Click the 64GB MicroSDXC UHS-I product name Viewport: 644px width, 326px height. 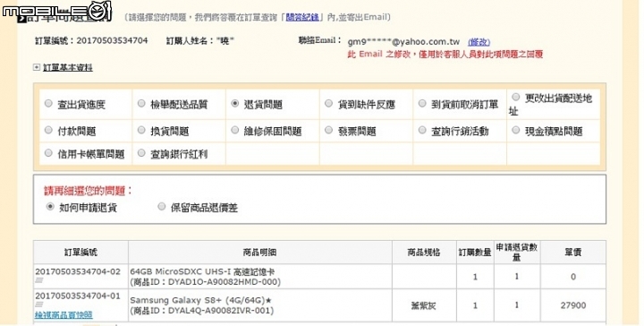202,271
